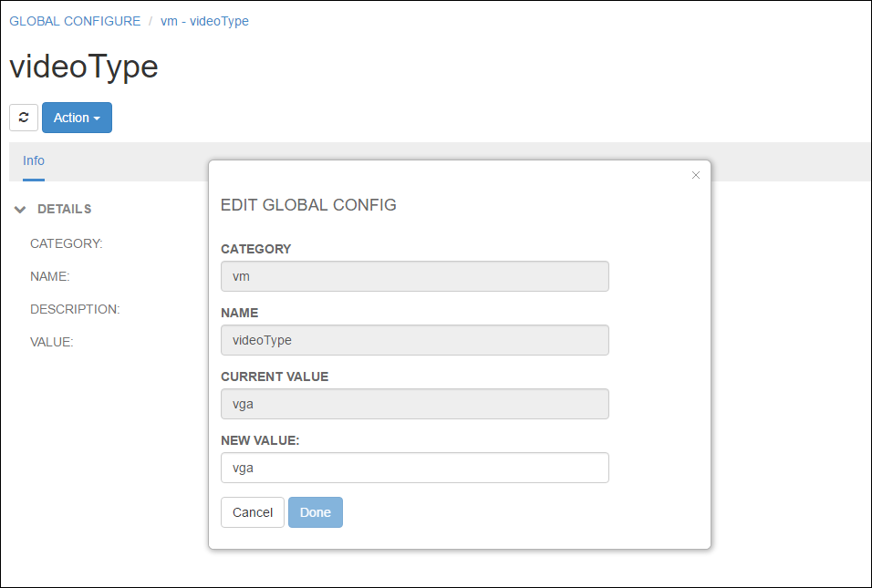Collapse the DETAILS section chevron
The width and height of the screenshot is (872, 588).
pos(20,210)
